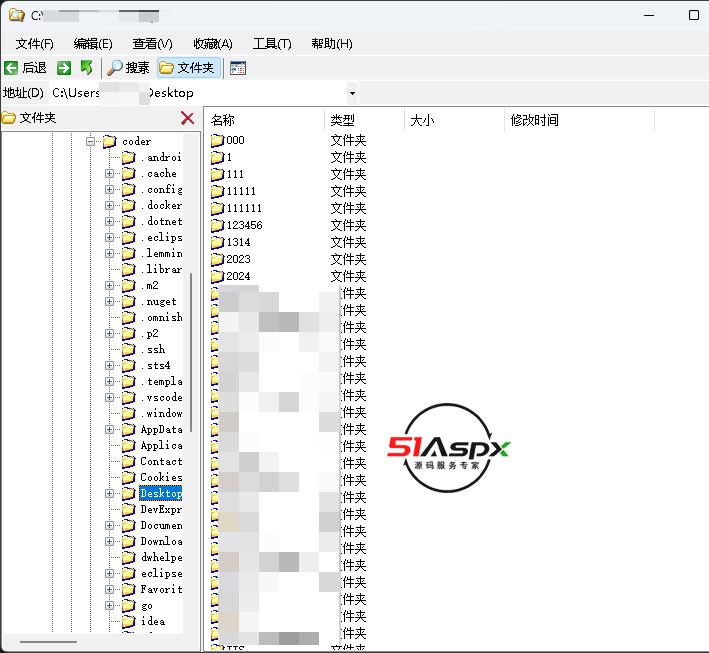This screenshot has height=653, width=709.
Task: Click the Back arrow icon
Action: point(11,68)
